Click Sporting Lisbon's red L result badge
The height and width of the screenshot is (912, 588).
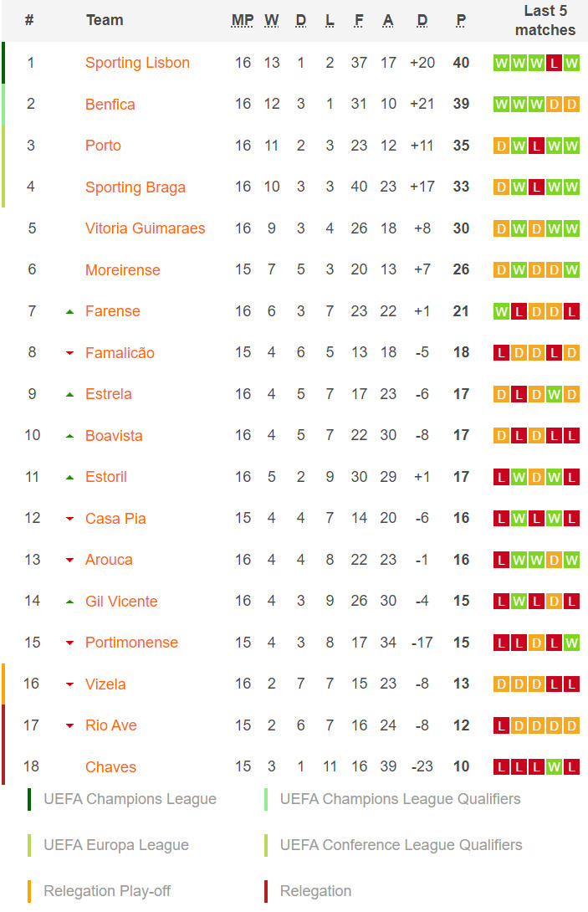click(554, 63)
